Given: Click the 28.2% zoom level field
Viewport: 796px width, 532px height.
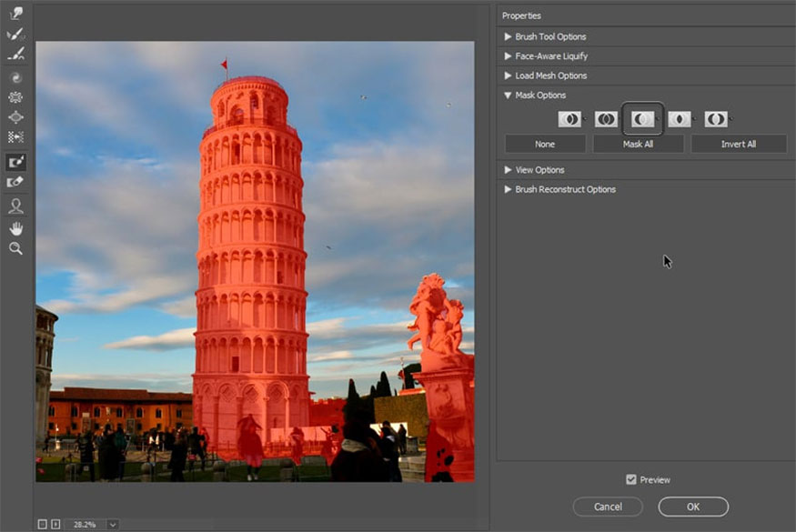Looking at the screenshot, I should [x=83, y=524].
